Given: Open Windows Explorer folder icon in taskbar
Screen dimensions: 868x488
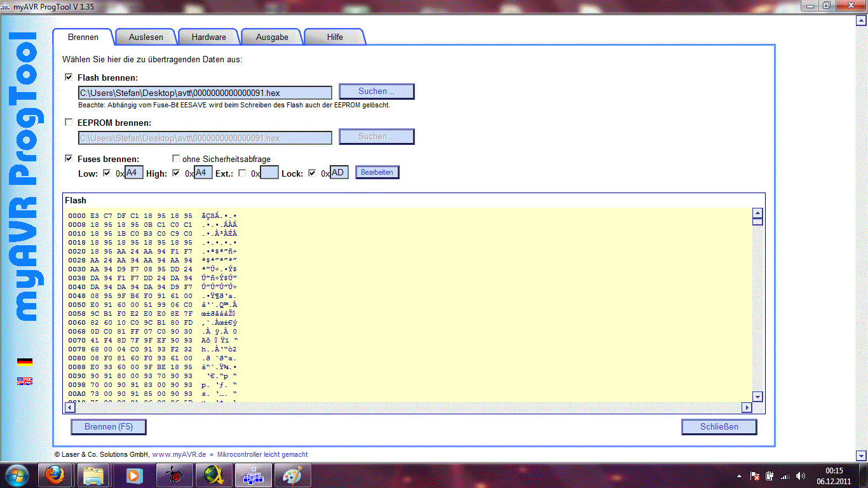Looking at the screenshot, I should pyautogui.click(x=94, y=475).
